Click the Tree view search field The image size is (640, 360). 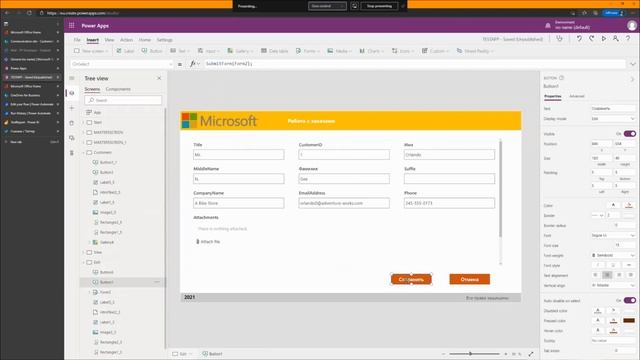click(x=123, y=100)
